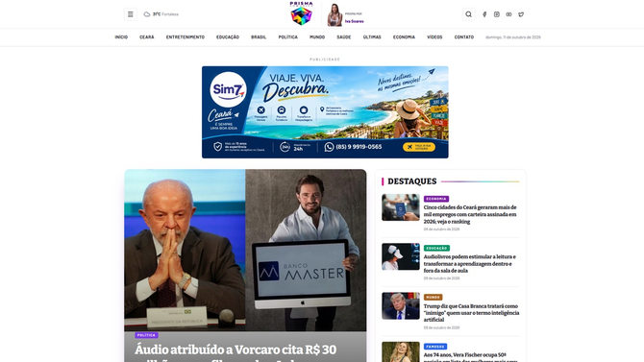Open the SAÚDE section

coord(344,37)
